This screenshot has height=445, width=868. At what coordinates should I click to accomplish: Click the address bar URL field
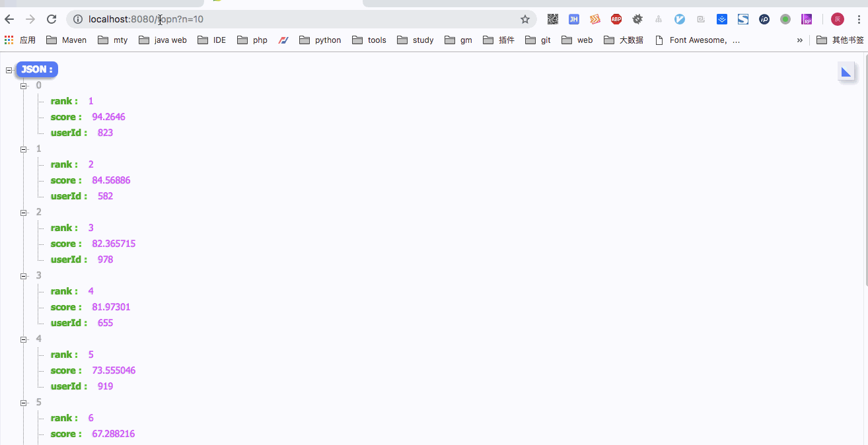coord(301,19)
